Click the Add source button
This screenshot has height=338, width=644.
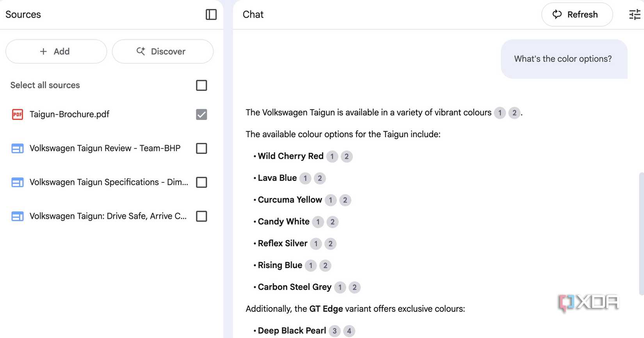56,52
